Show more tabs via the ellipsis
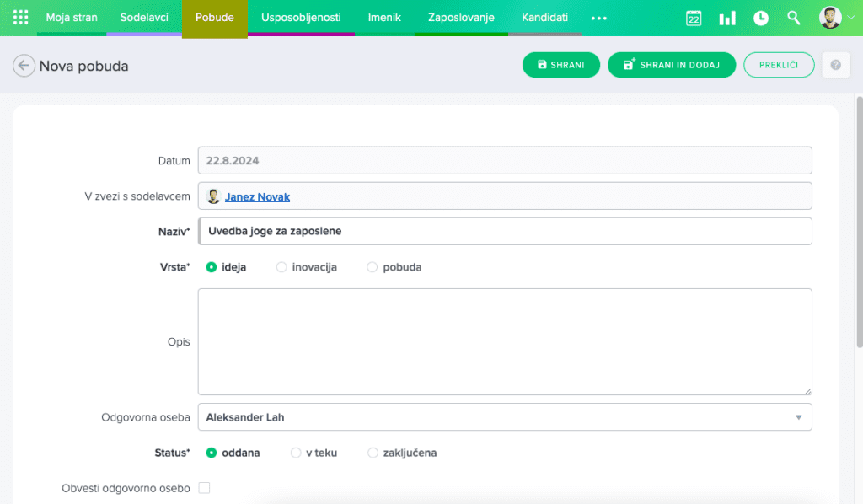 click(598, 18)
